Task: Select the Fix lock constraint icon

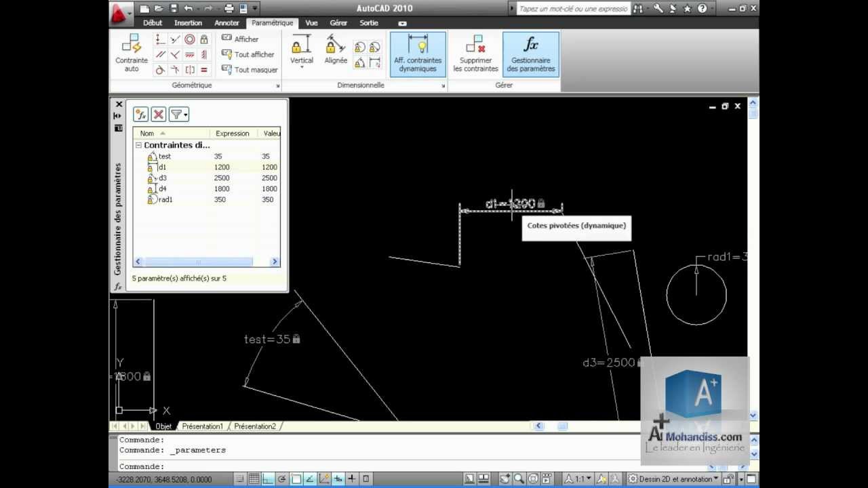Action: [204, 39]
